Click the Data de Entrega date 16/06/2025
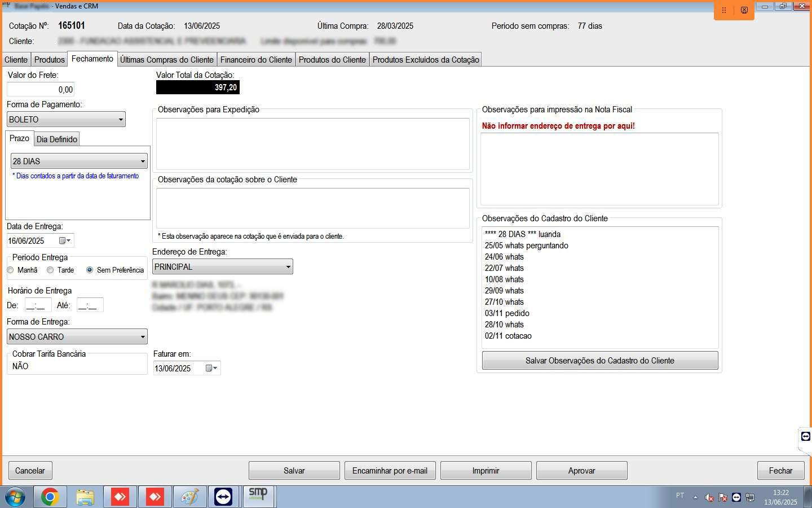The width and height of the screenshot is (812, 508). tap(26, 241)
